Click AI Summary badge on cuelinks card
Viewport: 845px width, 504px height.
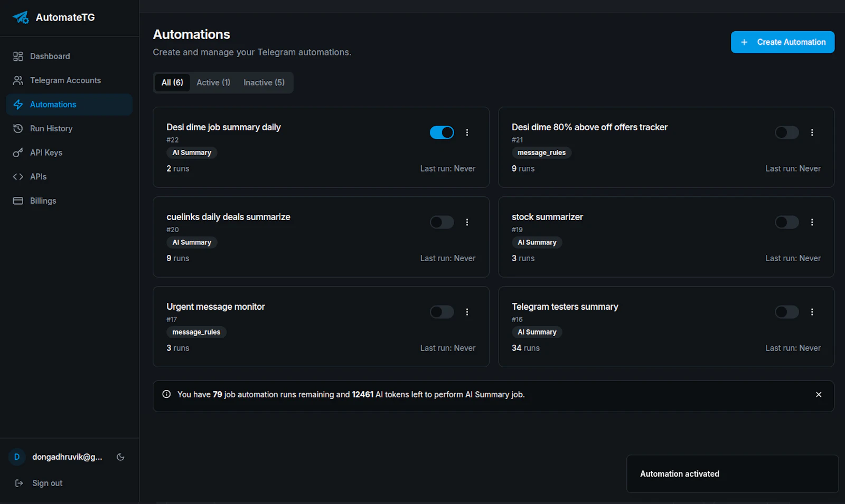pyautogui.click(x=192, y=242)
